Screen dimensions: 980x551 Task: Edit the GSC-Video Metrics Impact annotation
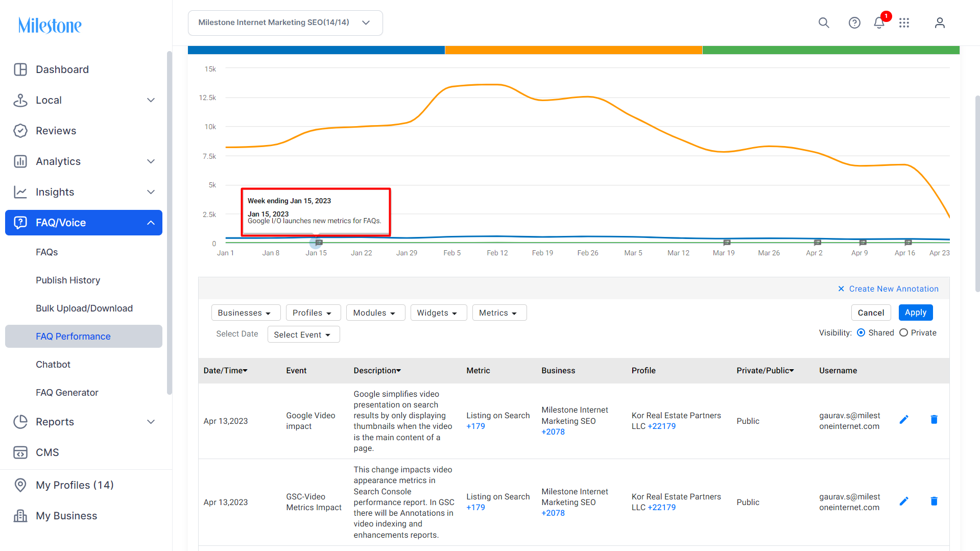(x=904, y=501)
